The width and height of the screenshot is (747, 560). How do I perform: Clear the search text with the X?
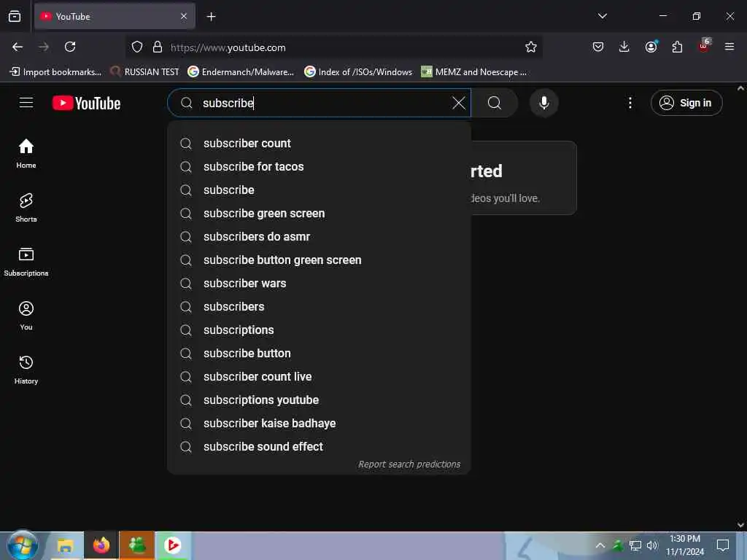tap(458, 103)
